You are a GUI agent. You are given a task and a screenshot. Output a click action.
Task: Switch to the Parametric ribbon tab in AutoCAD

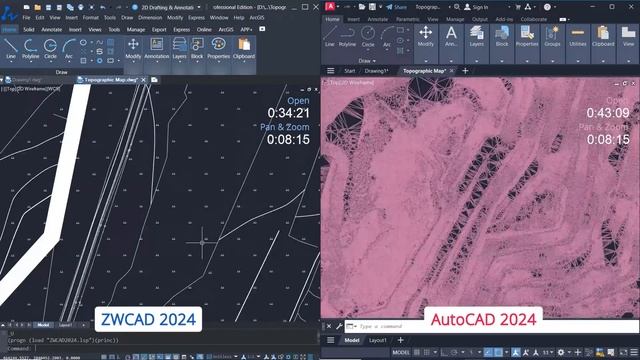[x=407, y=19]
